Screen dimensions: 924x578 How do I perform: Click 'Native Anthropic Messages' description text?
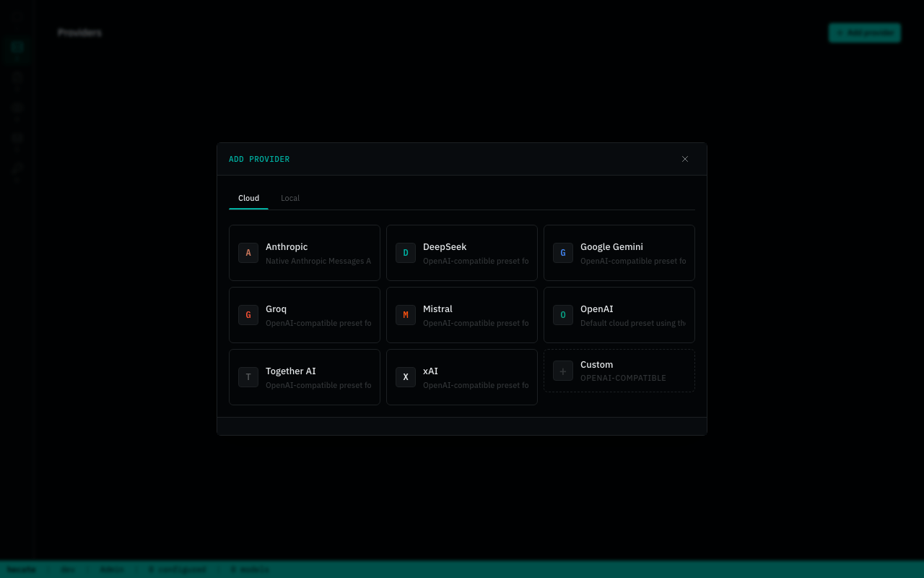(x=318, y=262)
